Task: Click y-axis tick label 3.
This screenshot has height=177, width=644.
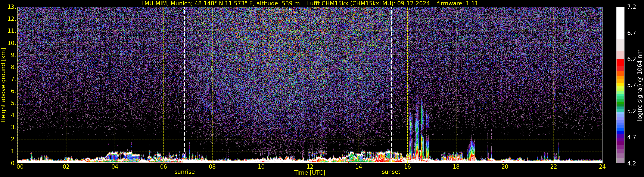Action: point(13,127)
